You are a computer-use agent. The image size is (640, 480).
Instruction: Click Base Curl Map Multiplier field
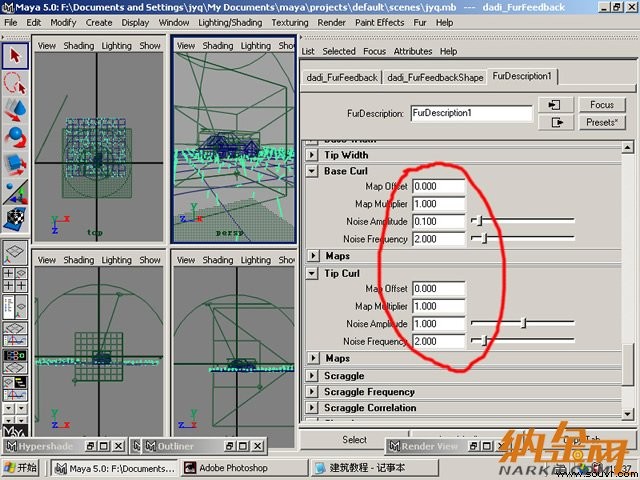[x=438, y=204]
